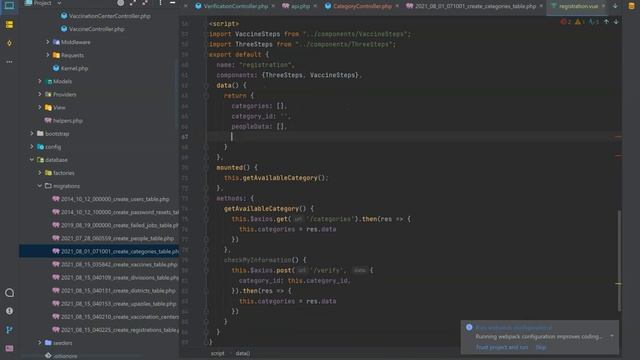Click the yellow warnings indicator

coord(580,22)
